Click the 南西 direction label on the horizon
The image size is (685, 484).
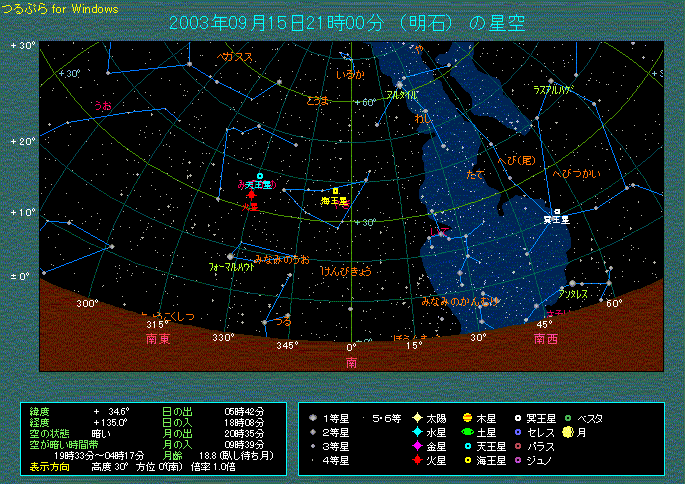546,339
